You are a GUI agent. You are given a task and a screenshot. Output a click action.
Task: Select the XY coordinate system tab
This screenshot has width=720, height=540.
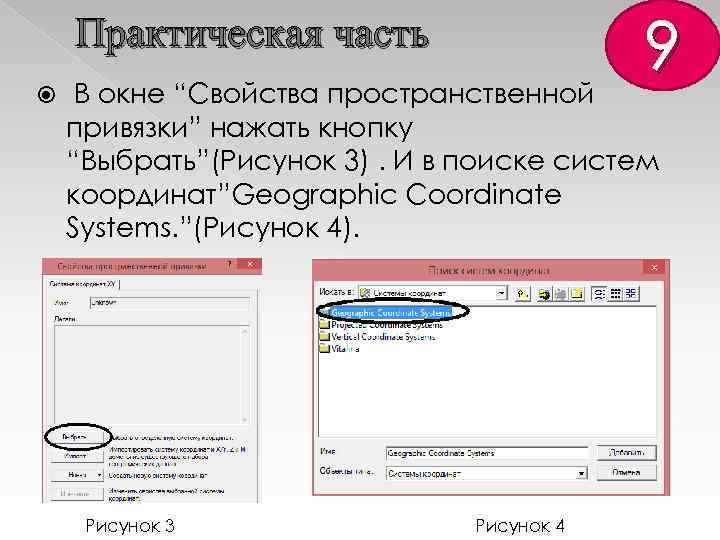coord(82,284)
